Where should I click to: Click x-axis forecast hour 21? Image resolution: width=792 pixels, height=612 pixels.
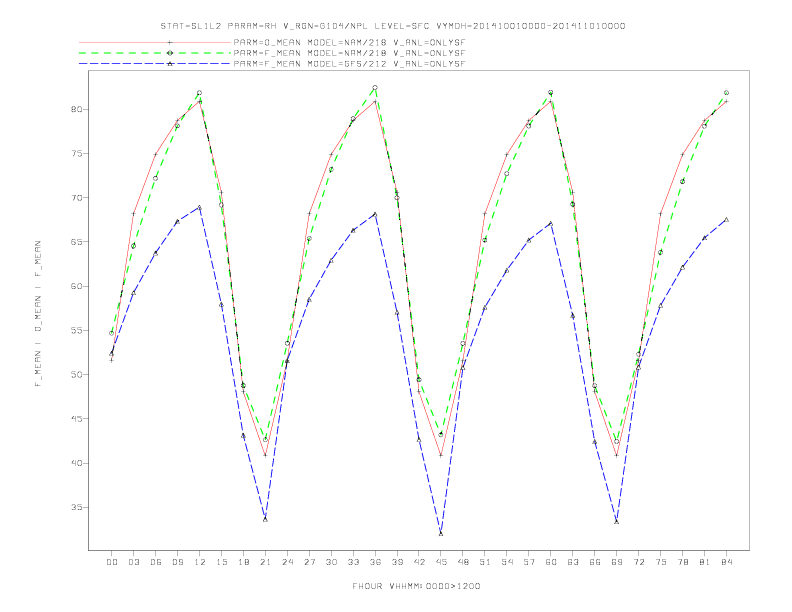tap(265, 562)
